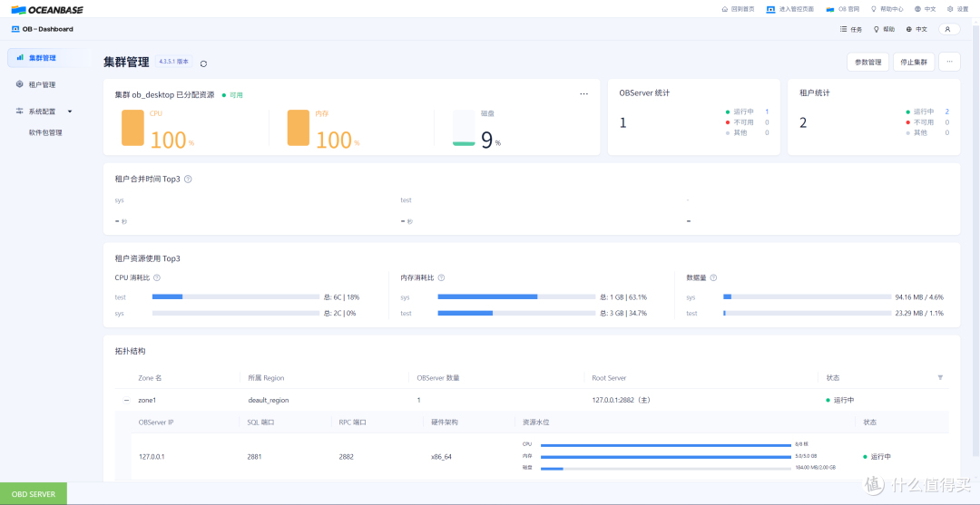The height and width of the screenshot is (505, 980).
Task: Open the 中文 language selector in dashboard header
Action: 916,29
